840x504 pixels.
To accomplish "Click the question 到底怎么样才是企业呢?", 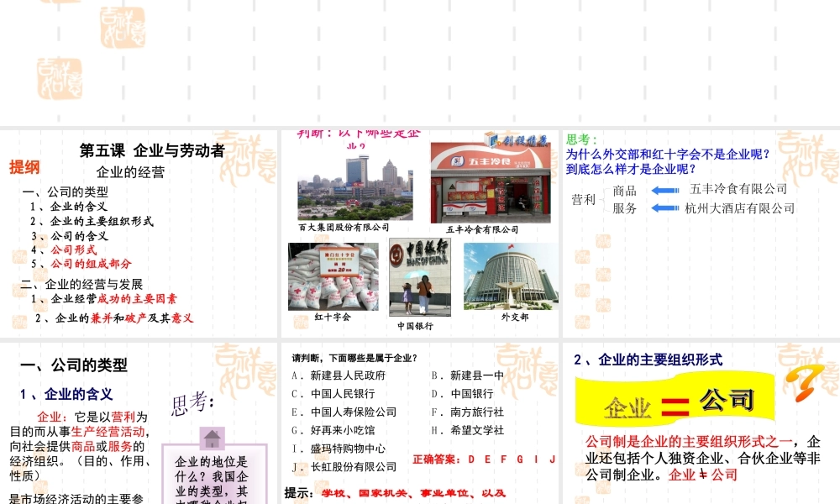I will coord(631,169).
